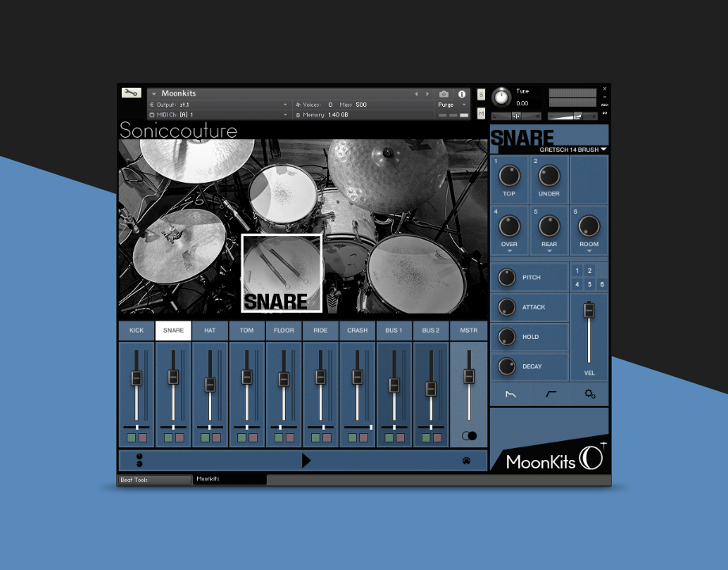Click the two-dot icon in the bottom bar
The image size is (728, 570).
139,460
